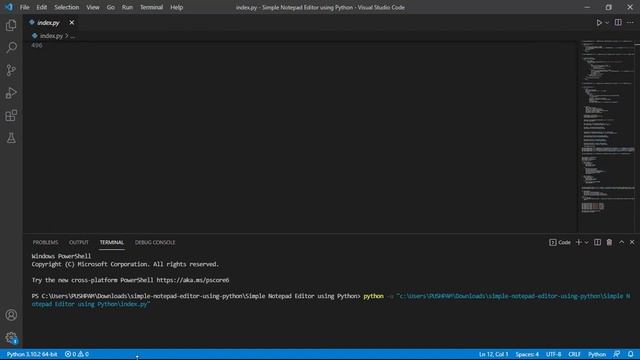The image size is (640, 360).
Task: Open run options dropdown beside play button
Action: [x=607, y=23]
